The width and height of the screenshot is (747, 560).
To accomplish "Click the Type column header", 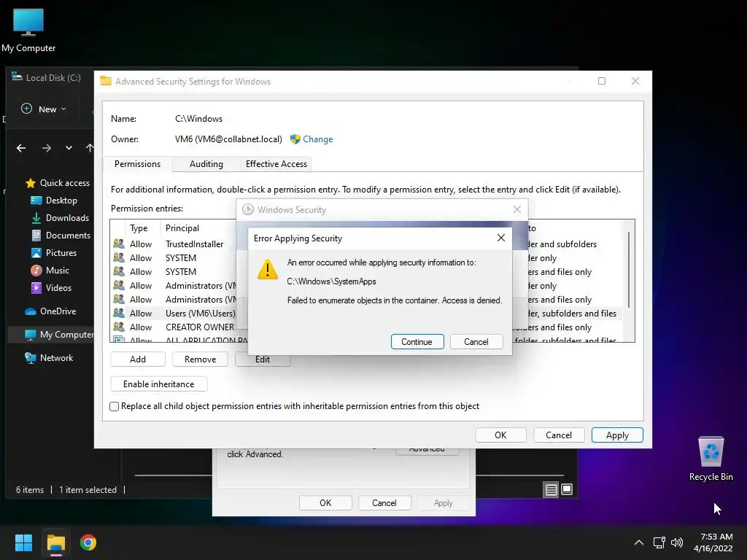I will 139,228.
